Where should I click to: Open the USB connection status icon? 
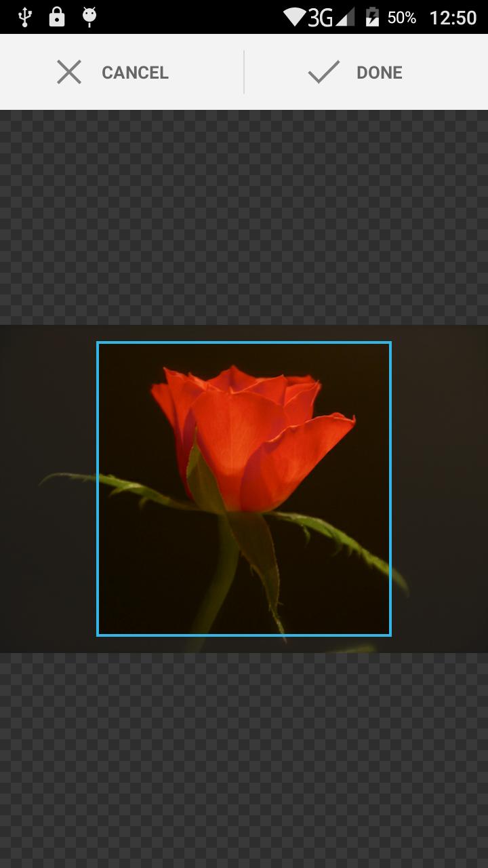click(x=25, y=17)
